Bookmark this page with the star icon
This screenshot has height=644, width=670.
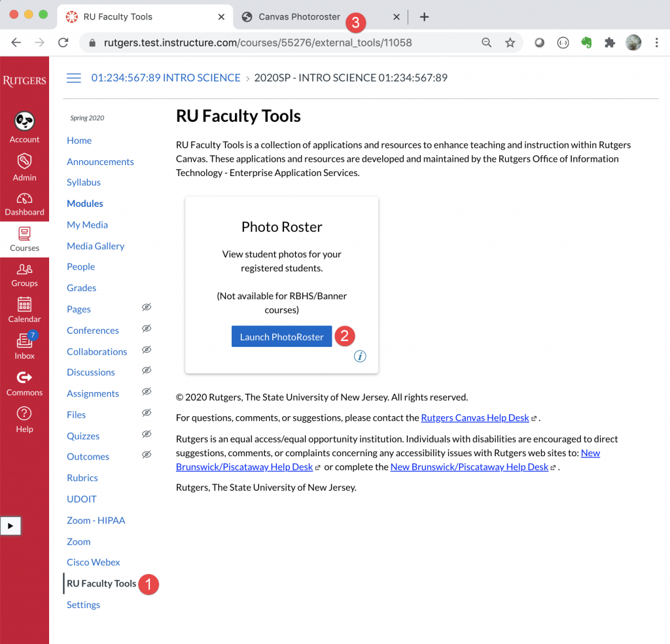(x=510, y=43)
